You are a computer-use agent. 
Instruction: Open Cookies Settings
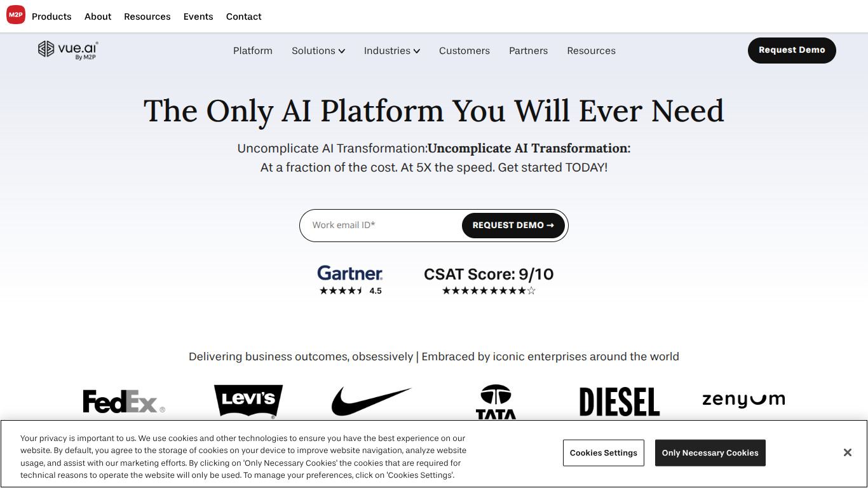click(x=604, y=453)
